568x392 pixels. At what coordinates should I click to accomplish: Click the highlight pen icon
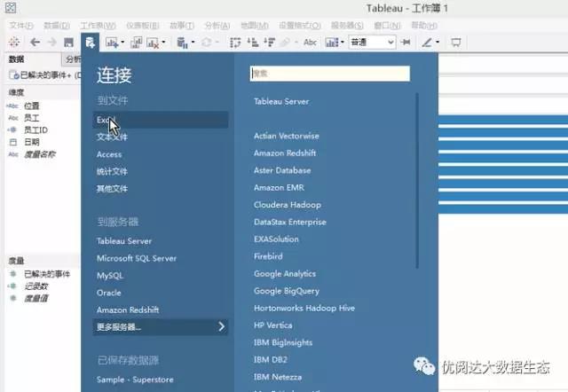pyautogui.click(x=427, y=43)
